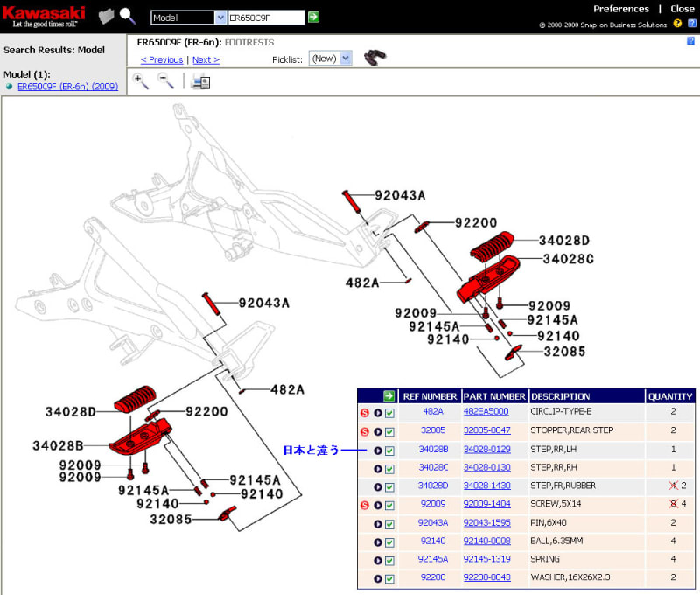Go to the Next diagram page
Viewport: 700px width, 595px height.
tap(206, 59)
